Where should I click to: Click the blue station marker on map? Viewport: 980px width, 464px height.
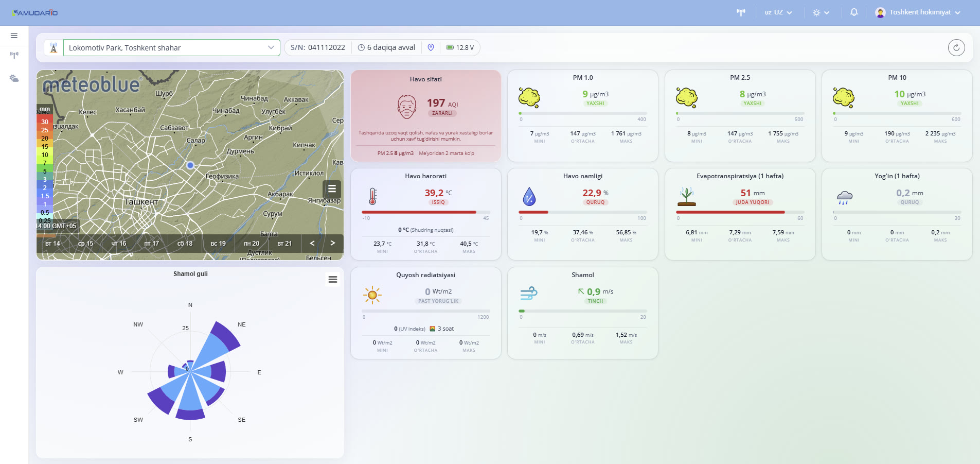click(190, 165)
